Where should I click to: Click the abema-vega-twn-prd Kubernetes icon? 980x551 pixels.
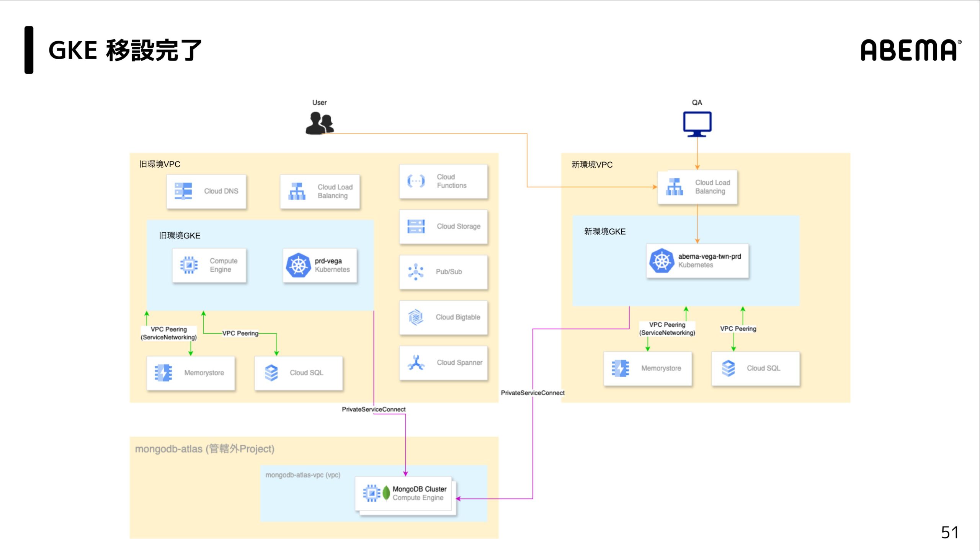point(661,261)
